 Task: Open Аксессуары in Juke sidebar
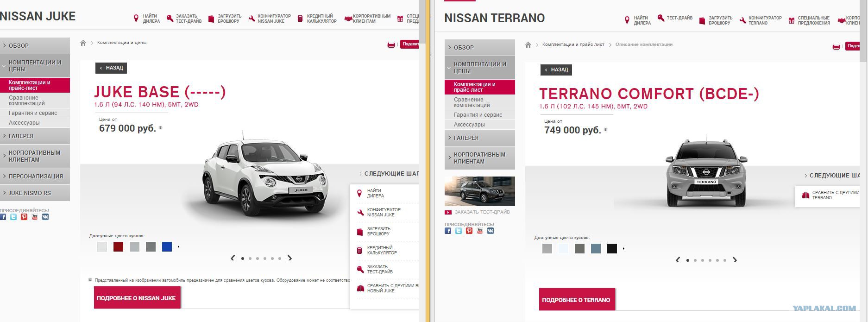click(x=35, y=123)
